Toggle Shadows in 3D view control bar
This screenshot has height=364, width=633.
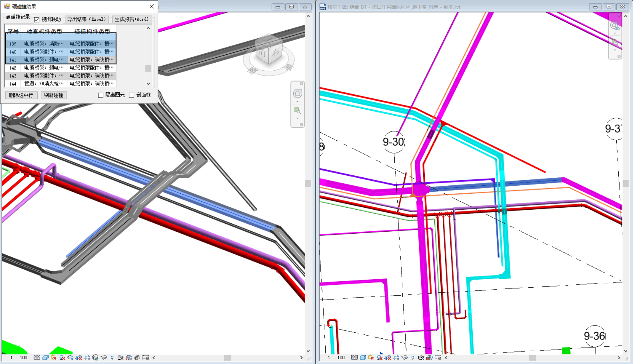click(x=62, y=357)
